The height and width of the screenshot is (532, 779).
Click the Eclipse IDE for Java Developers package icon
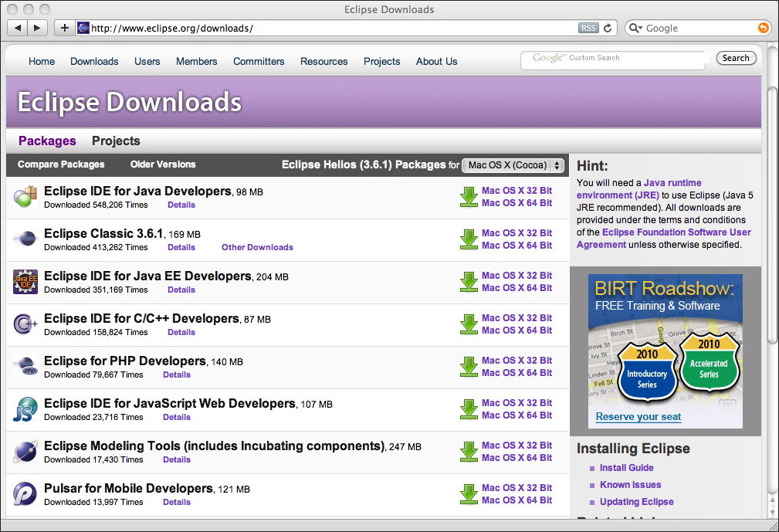point(25,197)
